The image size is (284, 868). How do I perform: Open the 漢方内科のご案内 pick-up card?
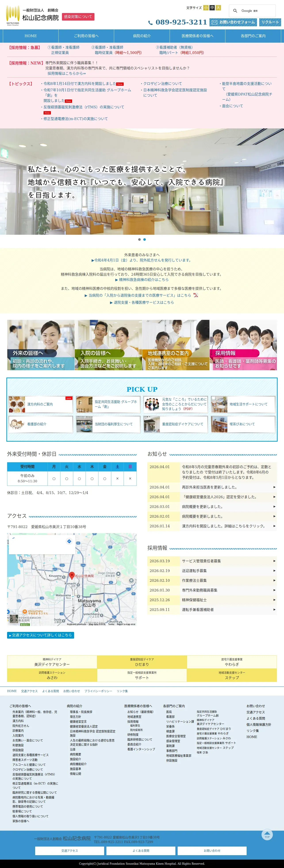[41, 404]
